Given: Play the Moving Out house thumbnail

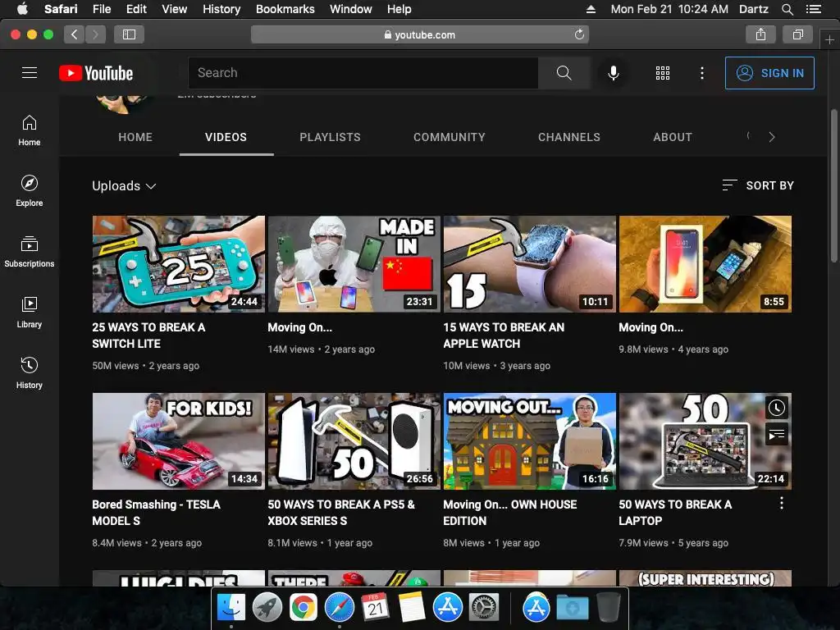Looking at the screenshot, I should point(529,441).
